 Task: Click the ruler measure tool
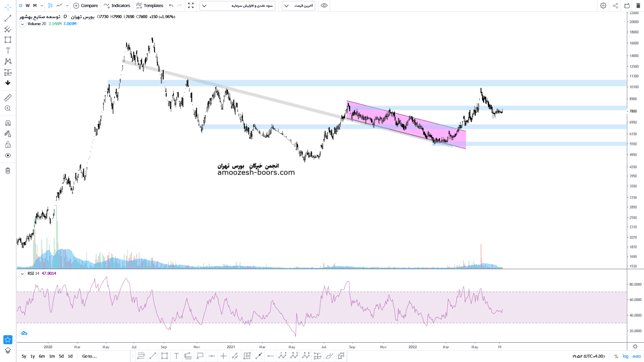tap(8, 98)
